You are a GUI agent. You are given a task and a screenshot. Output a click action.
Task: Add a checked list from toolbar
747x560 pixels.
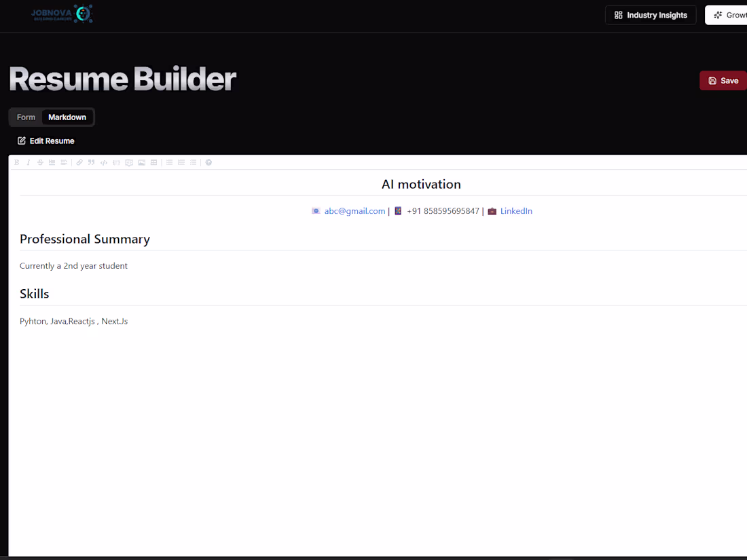[193, 162]
